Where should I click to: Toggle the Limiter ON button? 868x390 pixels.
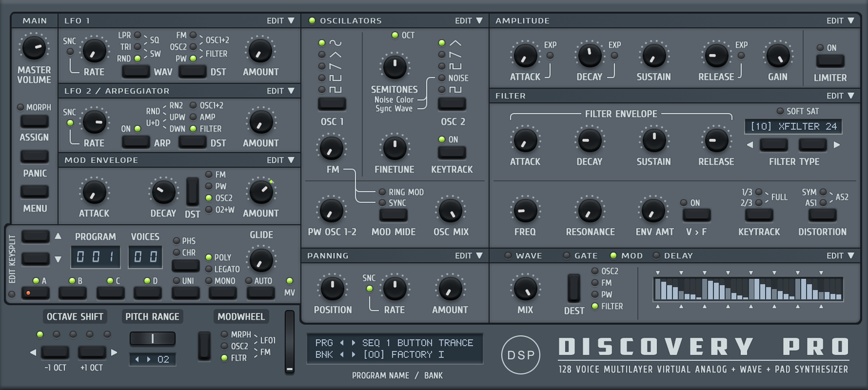pyautogui.click(x=830, y=61)
